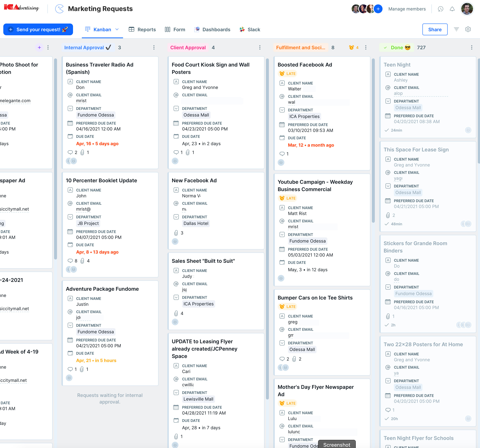Open the Kanban view tab
Image resolution: width=480 pixels, height=448 pixels.
(98, 29)
